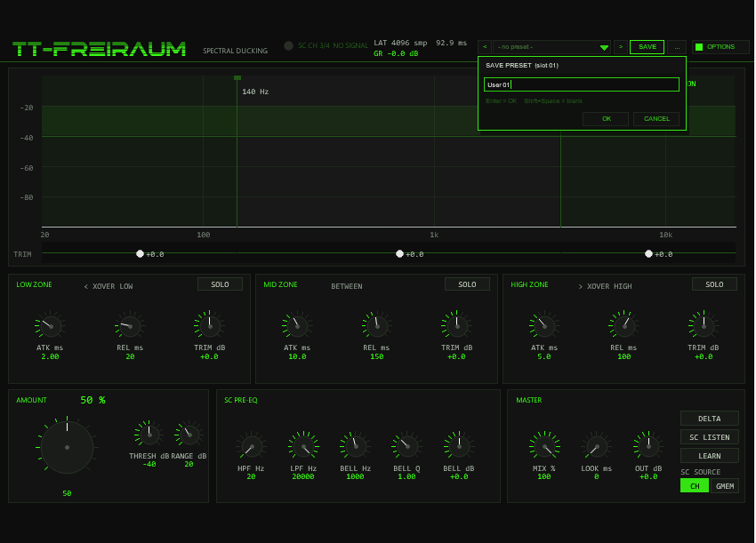The height and width of the screenshot is (543, 756).
Task: Click the Mid Zone TRIM dB knob
Action: coord(457,325)
